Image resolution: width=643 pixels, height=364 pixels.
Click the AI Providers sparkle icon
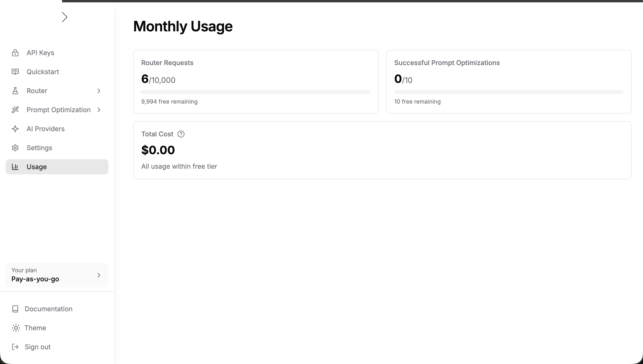[15, 129]
